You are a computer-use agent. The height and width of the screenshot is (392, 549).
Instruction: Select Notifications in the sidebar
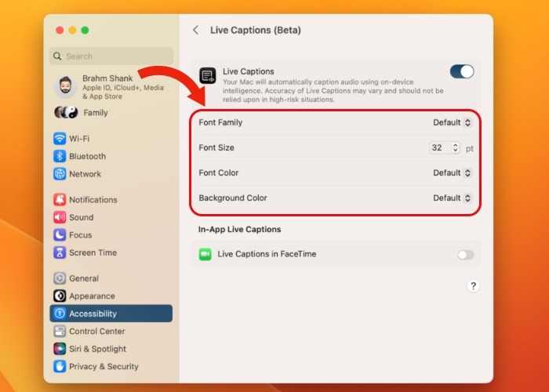[x=111, y=199]
